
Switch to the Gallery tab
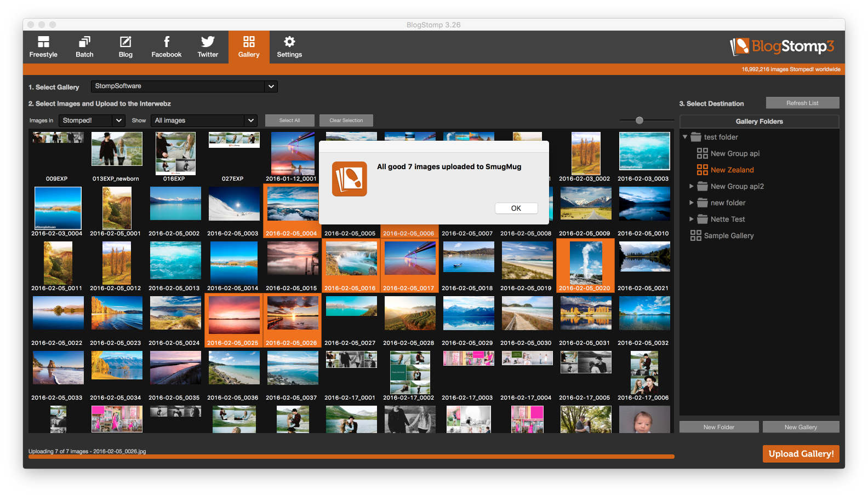click(x=249, y=47)
